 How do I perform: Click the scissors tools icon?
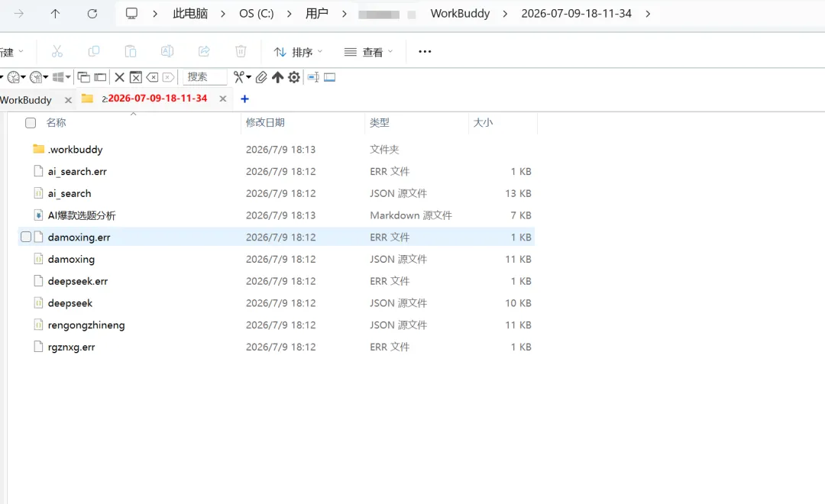pos(239,77)
